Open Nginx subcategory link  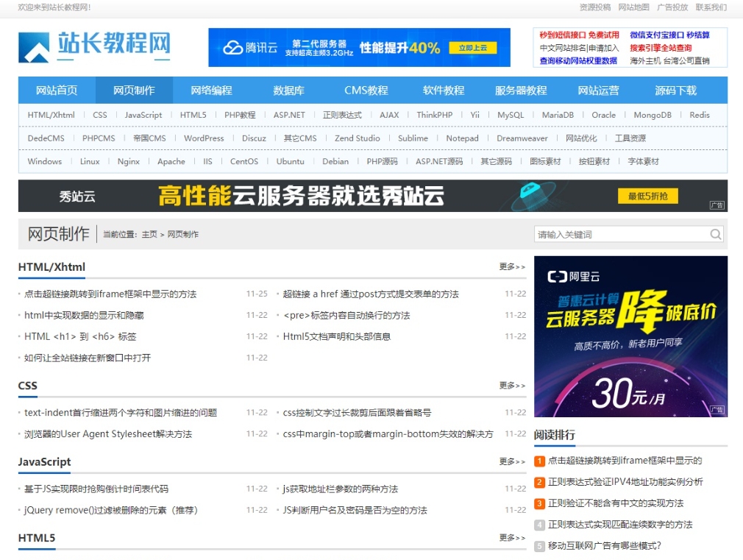[x=129, y=161]
